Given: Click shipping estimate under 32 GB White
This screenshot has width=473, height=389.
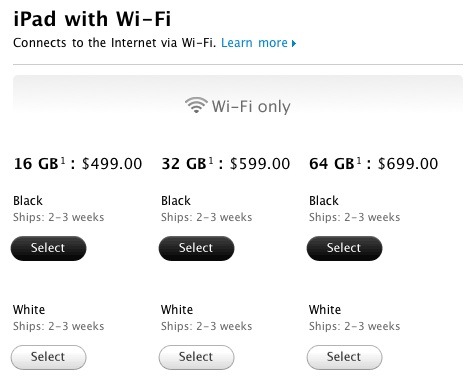Looking at the screenshot, I should [206, 326].
